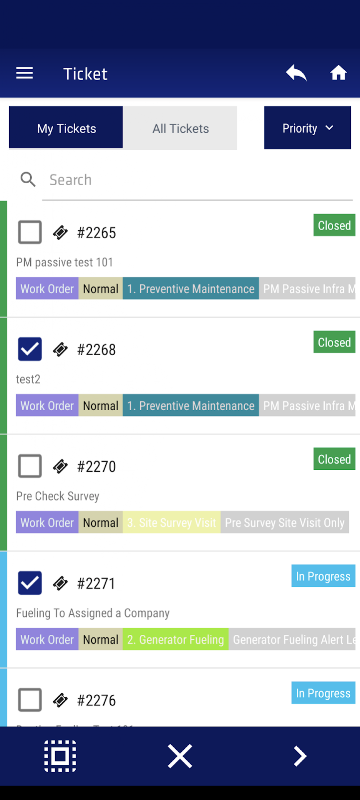Click the ticket icon beside #2265
Viewport: 360px width, 800px height.
[x=60, y=233]
